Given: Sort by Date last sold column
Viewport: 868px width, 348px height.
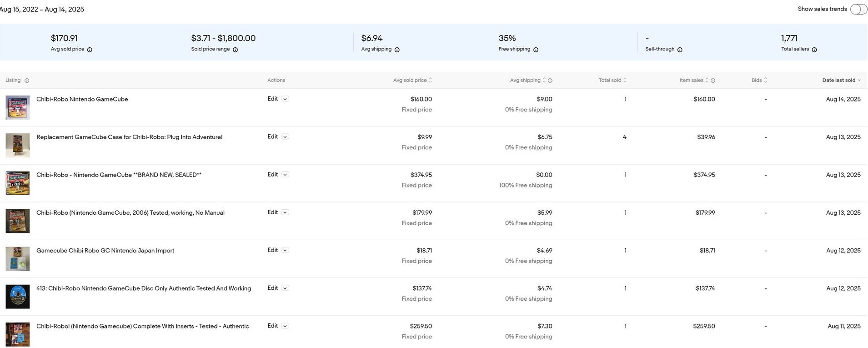Looking at the screenshot, I should pyautogui.click(x=841, y=80).
